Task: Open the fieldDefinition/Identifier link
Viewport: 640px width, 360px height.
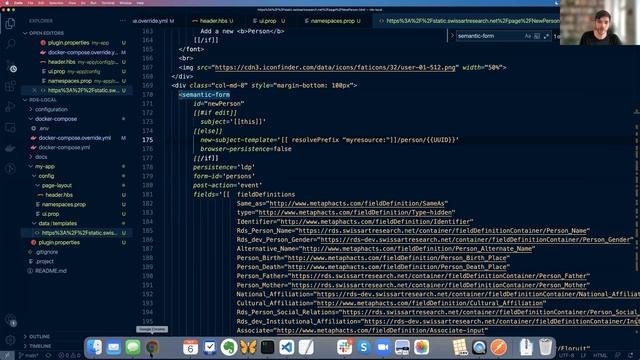Action: pyautogui.click(x=375, y=222)
